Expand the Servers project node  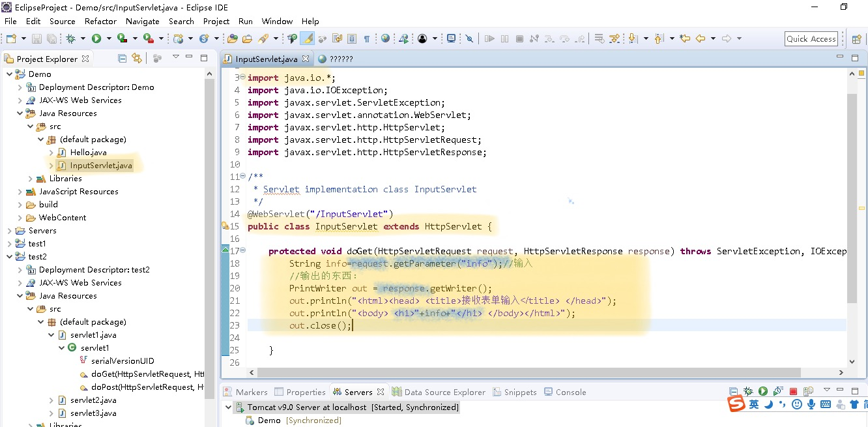(9, 230)
